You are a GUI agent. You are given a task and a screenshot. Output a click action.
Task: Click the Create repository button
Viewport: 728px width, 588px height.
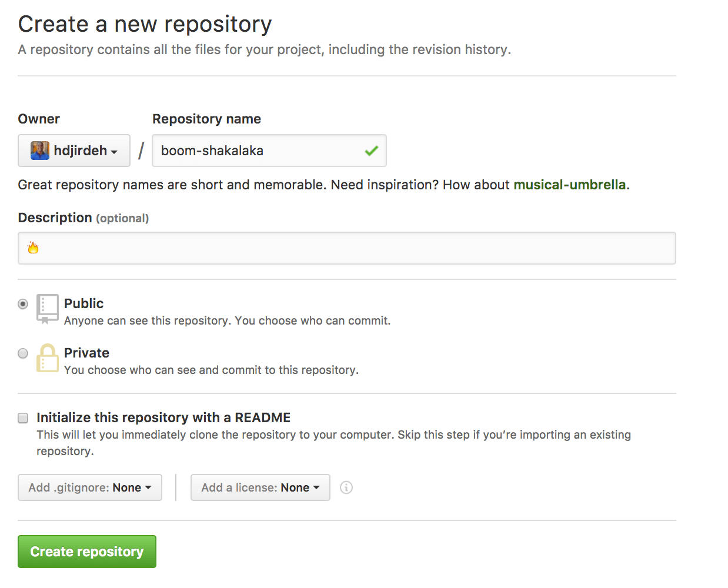click(x=87, y=552)
